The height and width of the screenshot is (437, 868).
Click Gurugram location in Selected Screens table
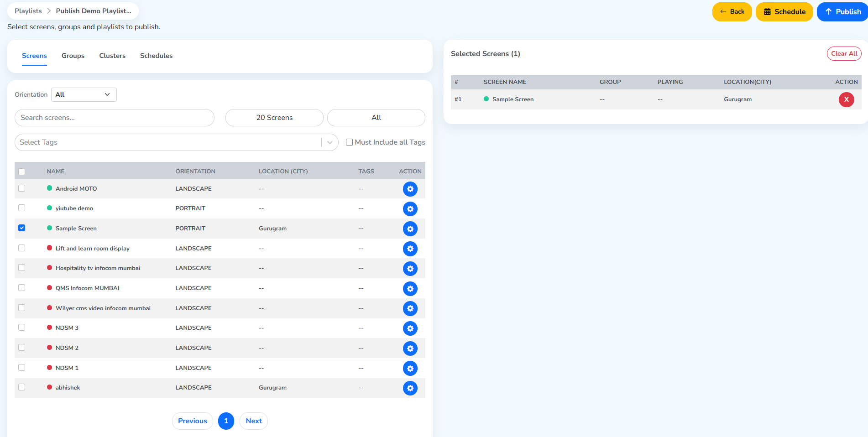pyautogui.click(x=737, y=99)
